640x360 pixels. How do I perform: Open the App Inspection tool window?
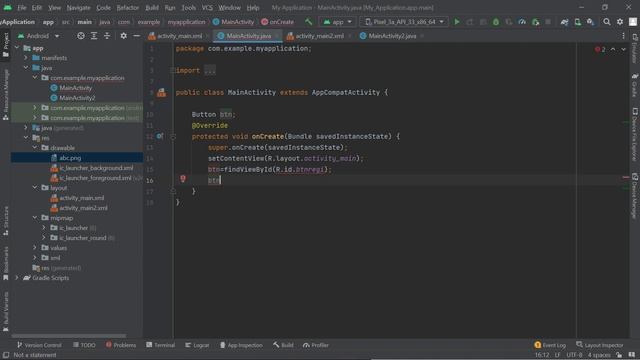(241, 345)
